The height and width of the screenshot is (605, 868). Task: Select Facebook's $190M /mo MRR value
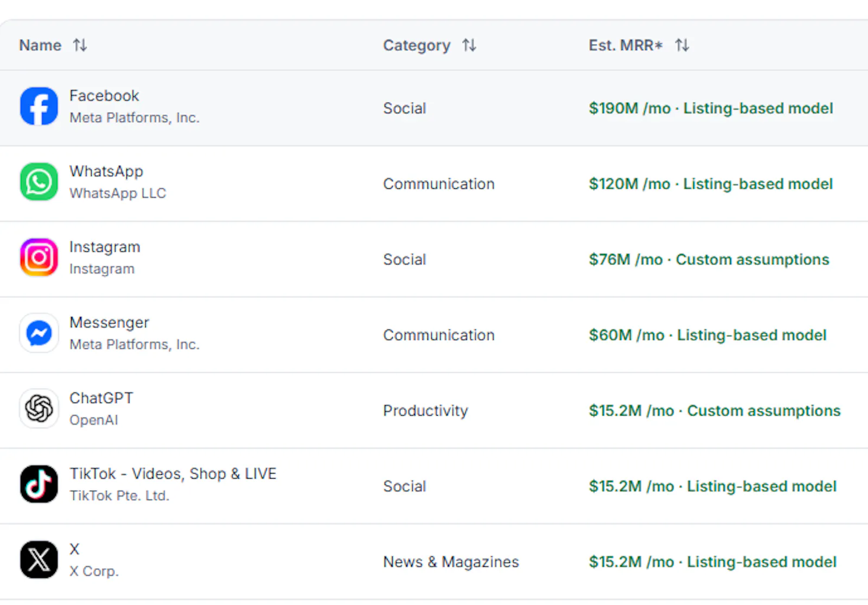coord(711,109)
